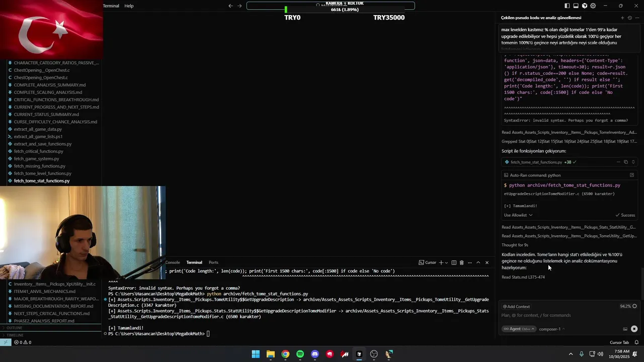Expand the OUTLINE section
The width and height of the screenshot is (644, 362).
pos(50,328)
